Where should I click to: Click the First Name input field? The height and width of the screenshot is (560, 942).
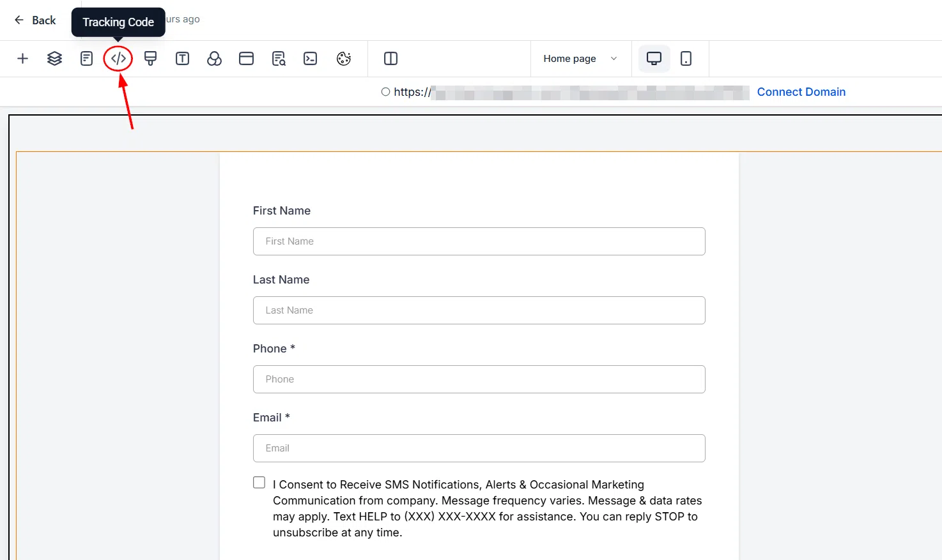point(479,241)
